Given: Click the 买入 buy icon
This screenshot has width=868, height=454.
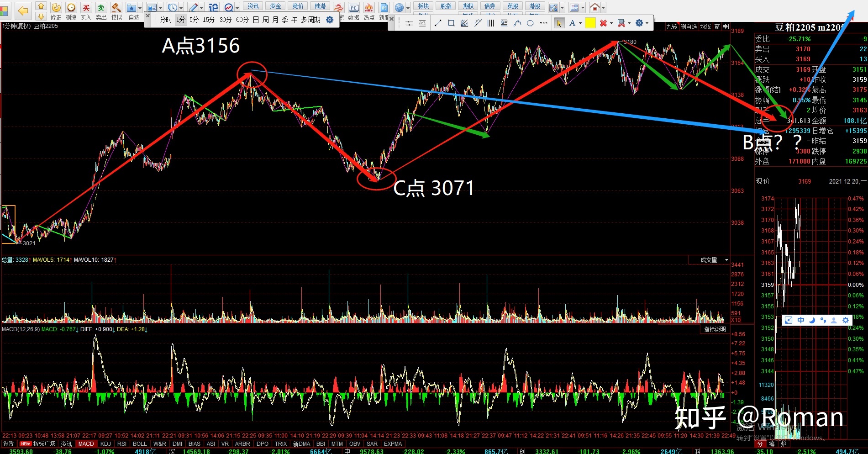Looking at the screenshot, I should tap(86, 8).
